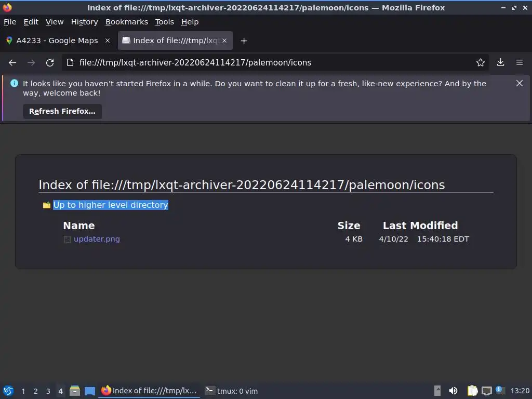Screen dimensions: 532x399
Task: Click the image file icon next to updater.png
Action: pyautogui.click(x=67, y=240)
